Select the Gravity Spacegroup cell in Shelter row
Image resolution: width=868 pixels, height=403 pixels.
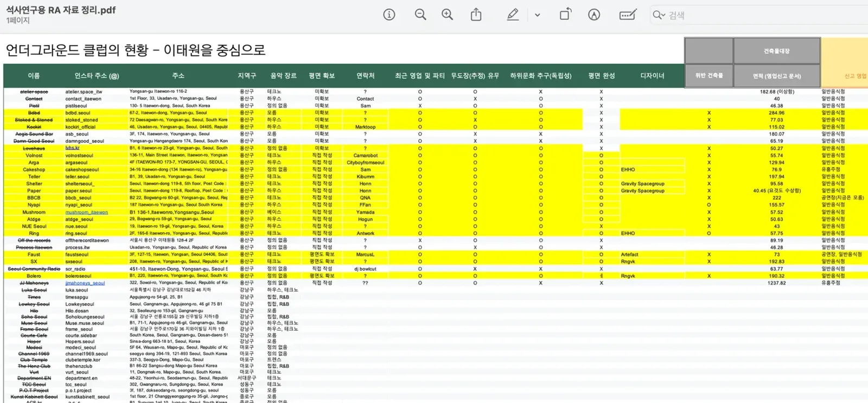642,183
